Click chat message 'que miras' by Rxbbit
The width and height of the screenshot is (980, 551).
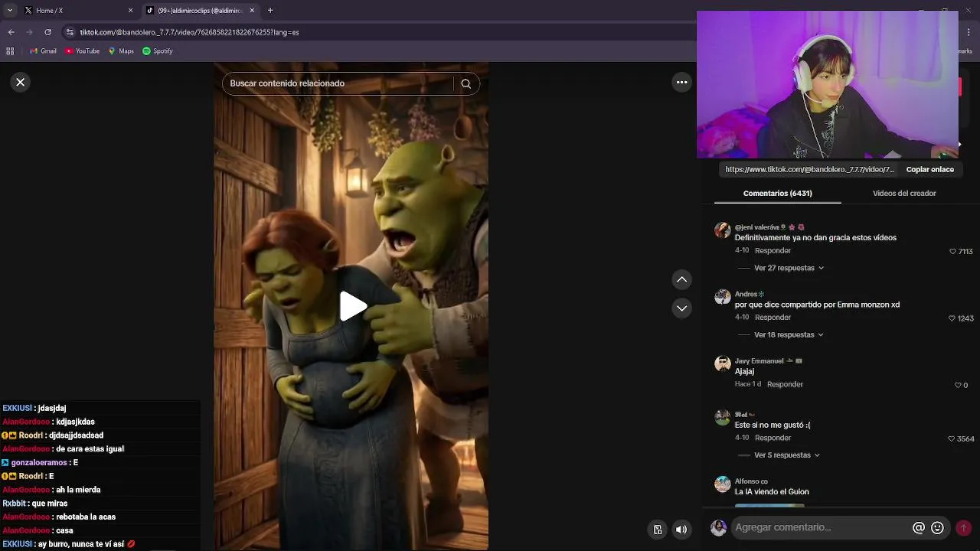pyautogui.click(x=50, y=503)
